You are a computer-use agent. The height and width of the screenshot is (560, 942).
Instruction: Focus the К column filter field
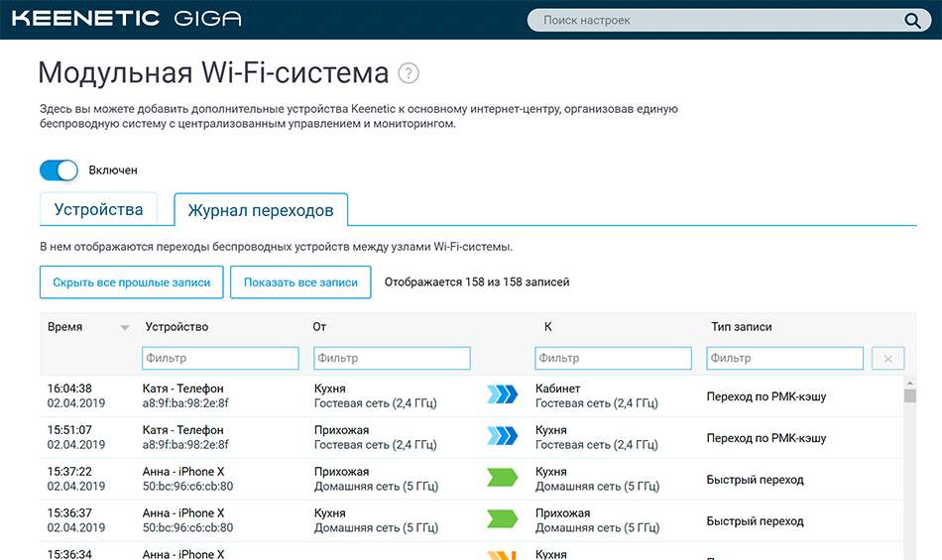point(613,359)
